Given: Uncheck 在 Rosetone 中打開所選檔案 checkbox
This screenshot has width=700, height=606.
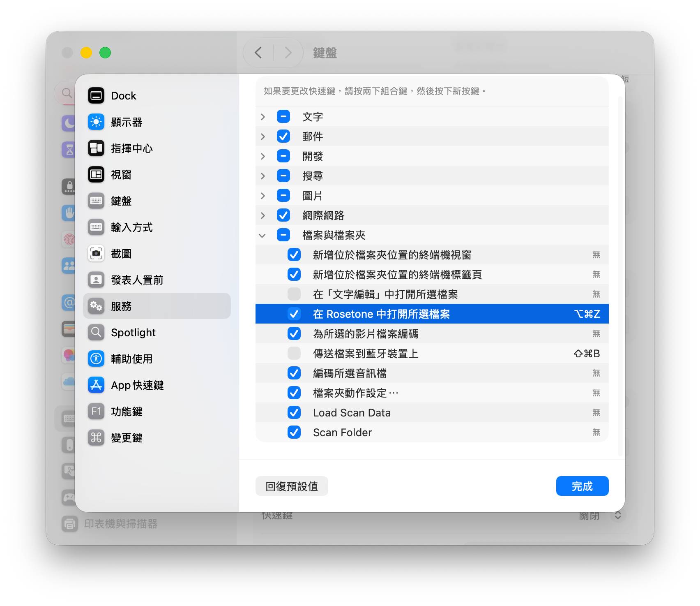Looking at the screenshot, I should point(294,314).
